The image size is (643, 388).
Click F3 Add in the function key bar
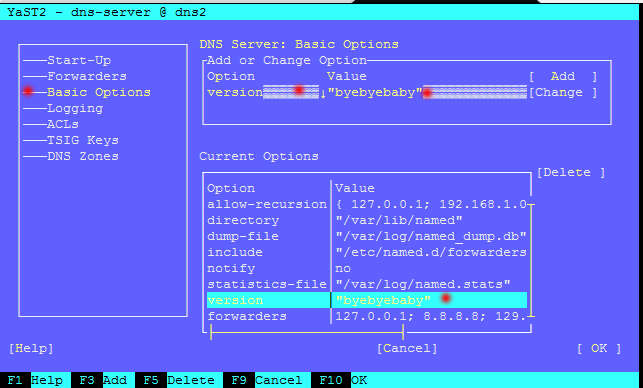tap(103, 380)
